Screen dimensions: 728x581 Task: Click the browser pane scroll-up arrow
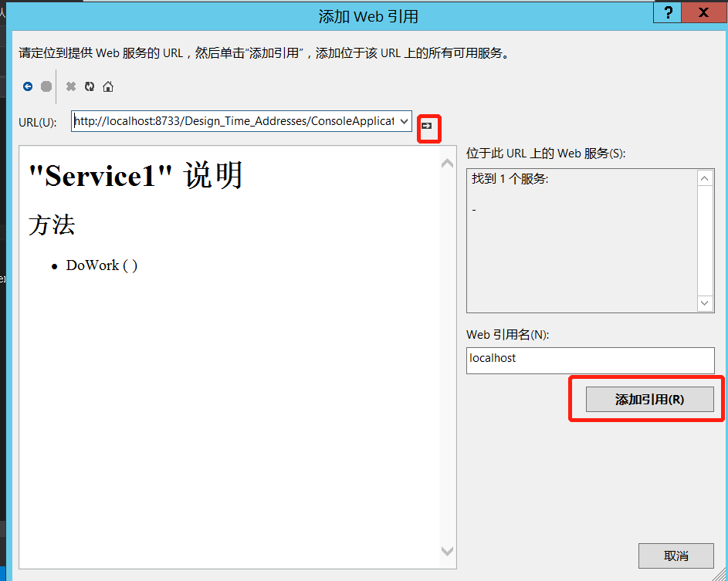click(x=447, y=163)
